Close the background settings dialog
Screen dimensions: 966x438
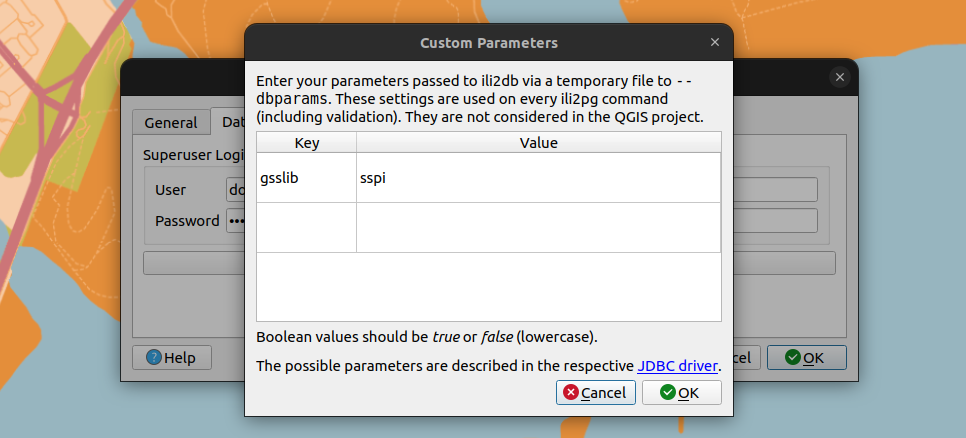pos(840,77)
